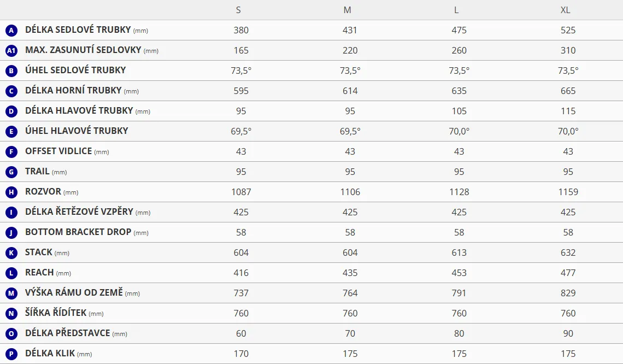Click the H badge next to ROZVOR

11,192
